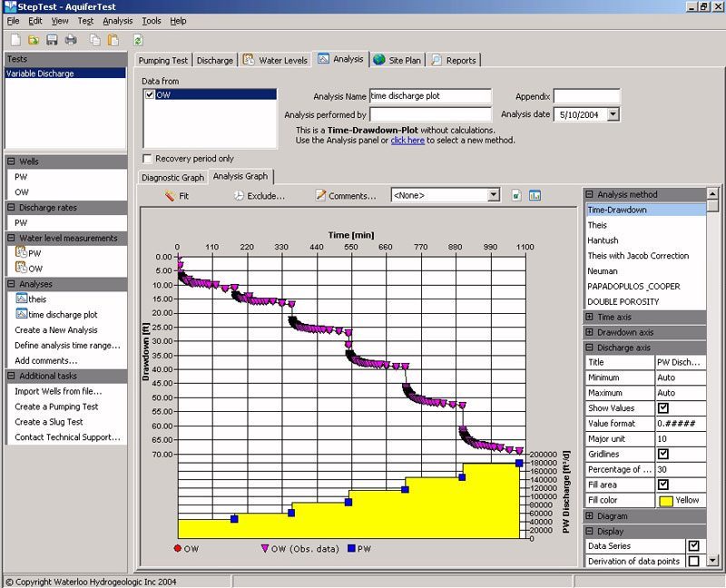Screen dimensions: 726x588
Task: Click the chart icon on the Analysis tab
Action: pos(323,58)
